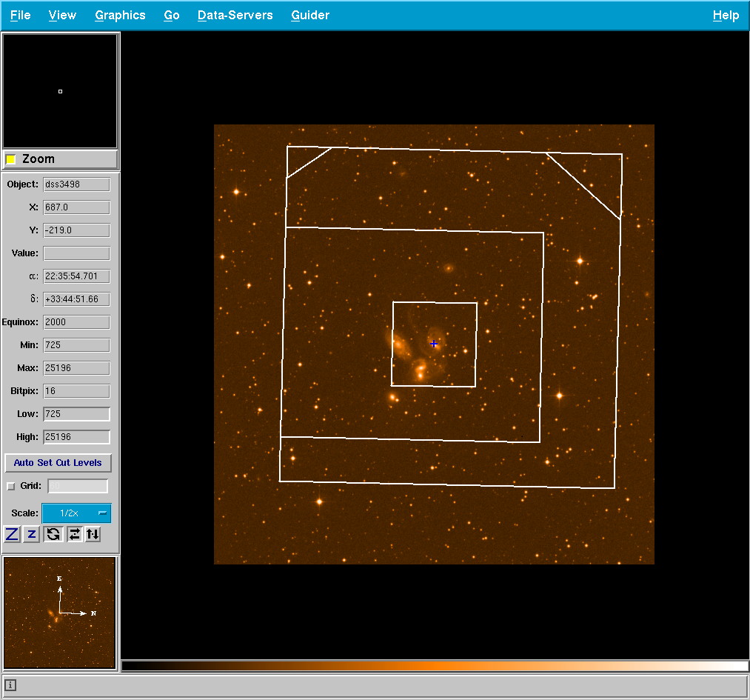Click the zoom window preview panel

tap(60, 91)
